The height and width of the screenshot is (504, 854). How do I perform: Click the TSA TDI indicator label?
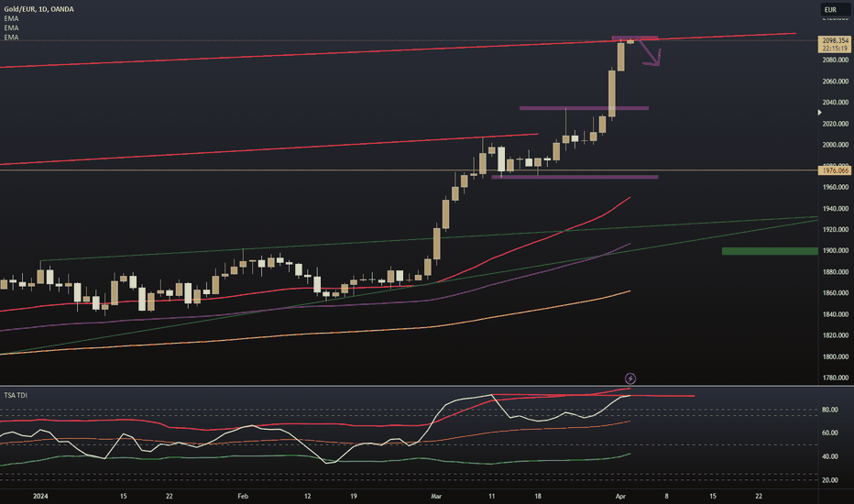pyautogui.click(x=16, y=395)
